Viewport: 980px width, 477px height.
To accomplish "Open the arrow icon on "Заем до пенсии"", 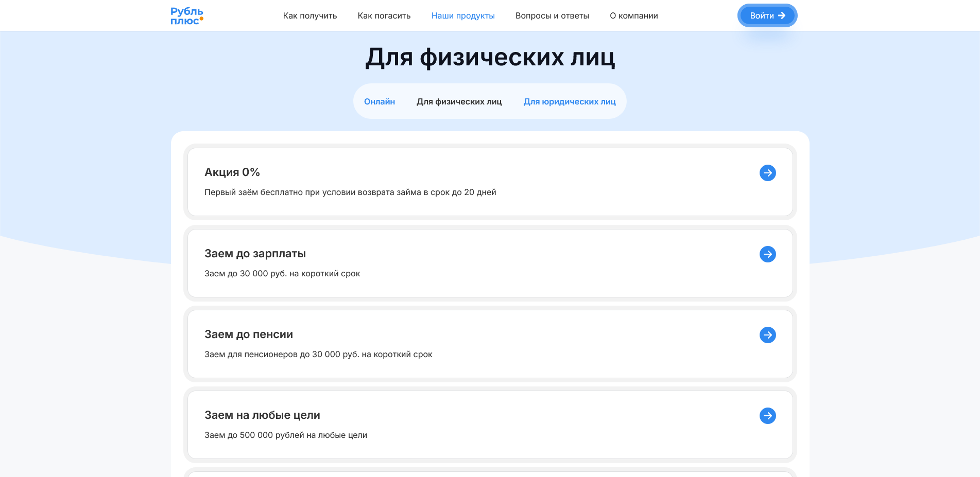I will [x=767, y=335].
